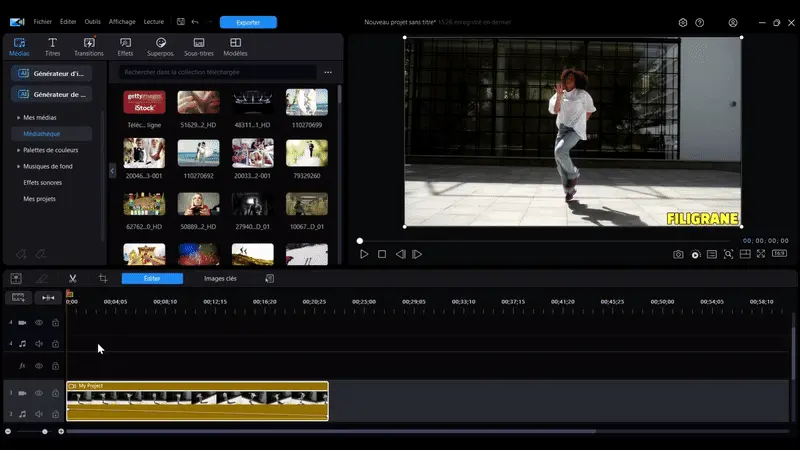Take a snapshot with the camera icon
Image resolution: width=800 pixels, height=450 pixels.
[678, 255]
